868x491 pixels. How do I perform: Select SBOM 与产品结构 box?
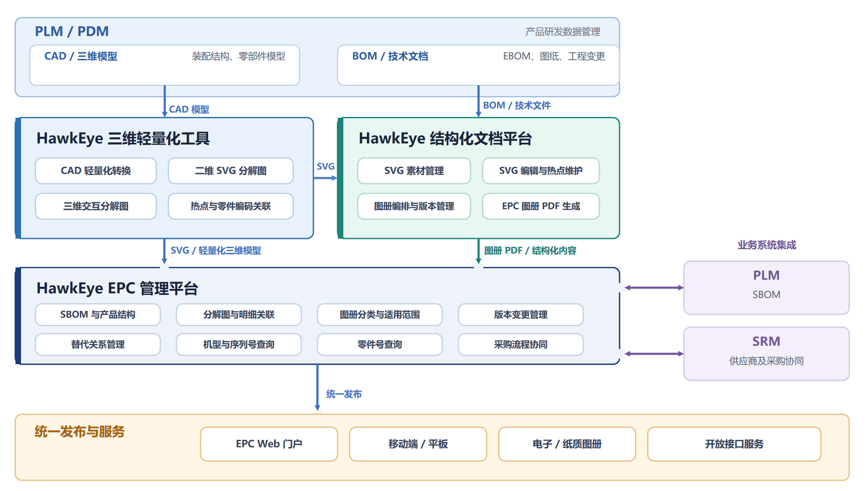[98, 315]
